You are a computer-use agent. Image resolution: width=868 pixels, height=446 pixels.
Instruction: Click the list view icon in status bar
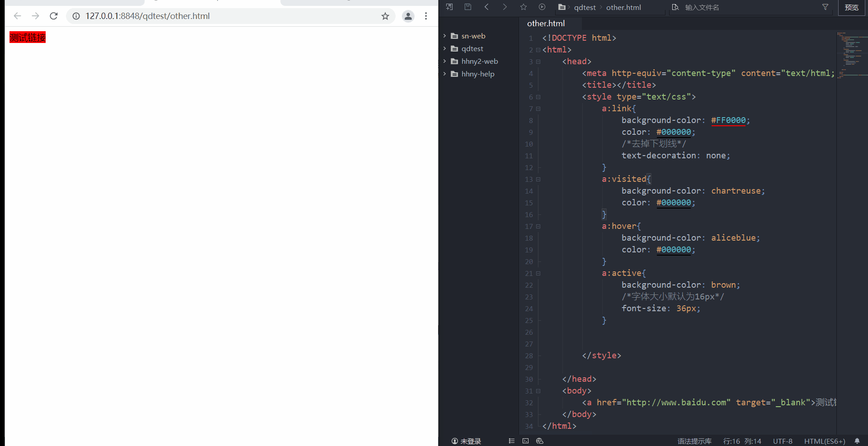click(511, 441)
